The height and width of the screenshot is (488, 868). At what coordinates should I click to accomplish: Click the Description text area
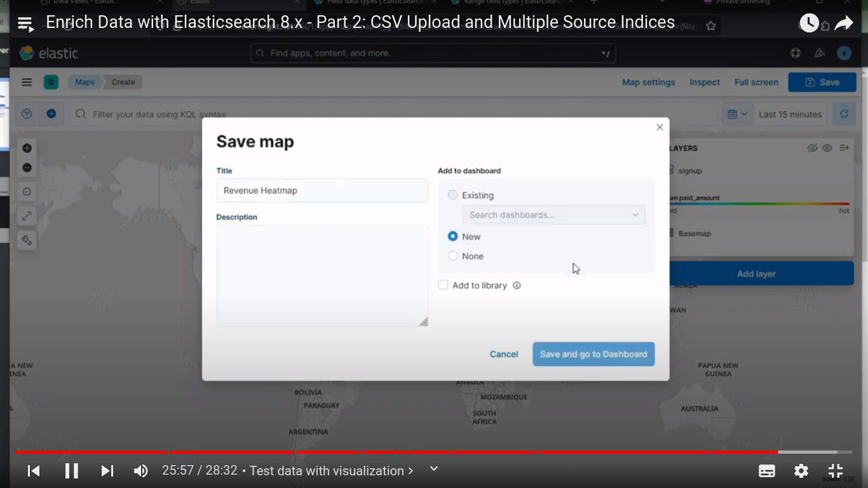(322, 276)
